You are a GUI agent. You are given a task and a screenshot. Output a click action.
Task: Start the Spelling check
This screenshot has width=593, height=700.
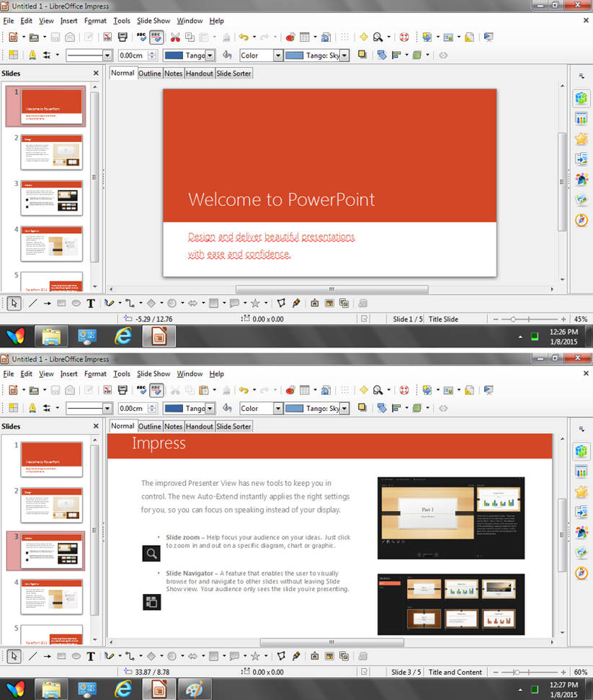(141, 37)
